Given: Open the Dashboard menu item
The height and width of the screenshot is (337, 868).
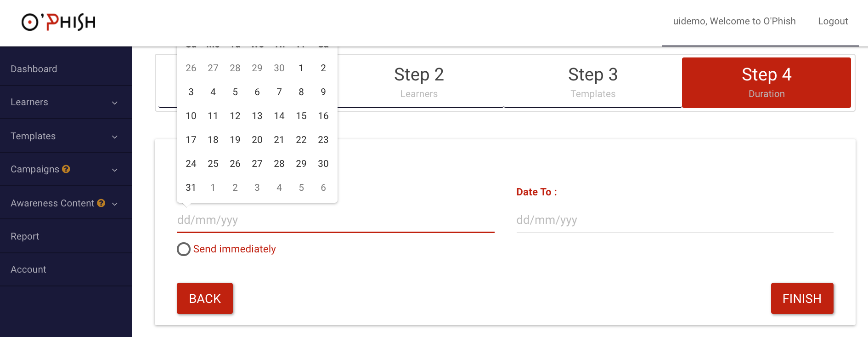Looking at the screenshot, I should click(x=34, y=69).
